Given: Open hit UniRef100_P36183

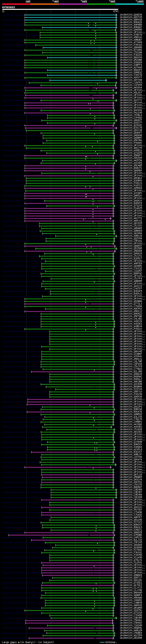Looking at the screenshot, I should click(131, 55).
